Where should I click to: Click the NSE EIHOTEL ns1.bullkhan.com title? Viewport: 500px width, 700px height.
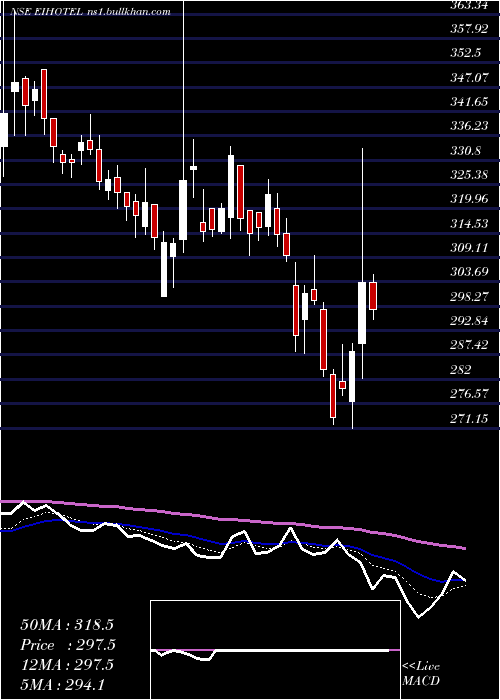91,12
